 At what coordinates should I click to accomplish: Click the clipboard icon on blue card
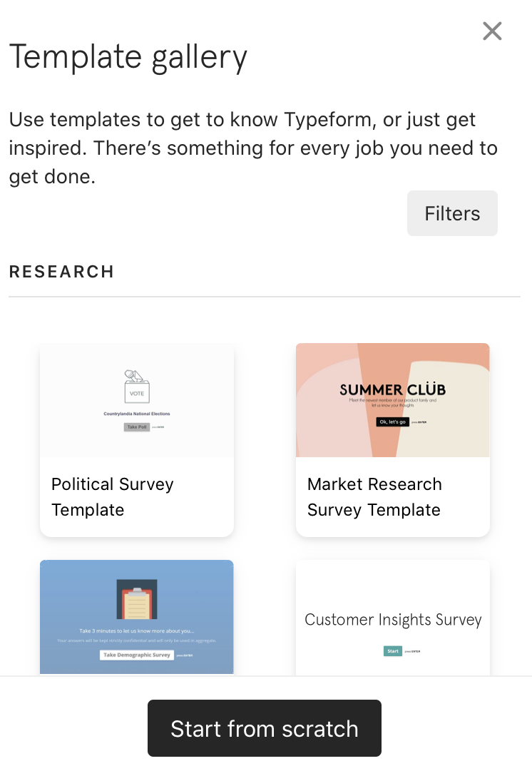tap(137, 599)
